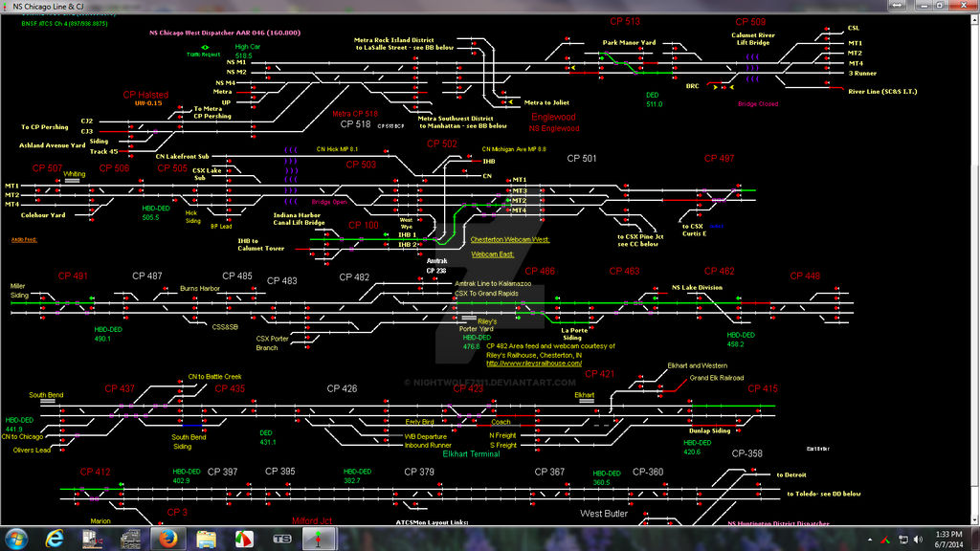Viewport: 980px width, 551px height.
Task: Click the Bridge Open status text
Action: click(x=329, y=202)
